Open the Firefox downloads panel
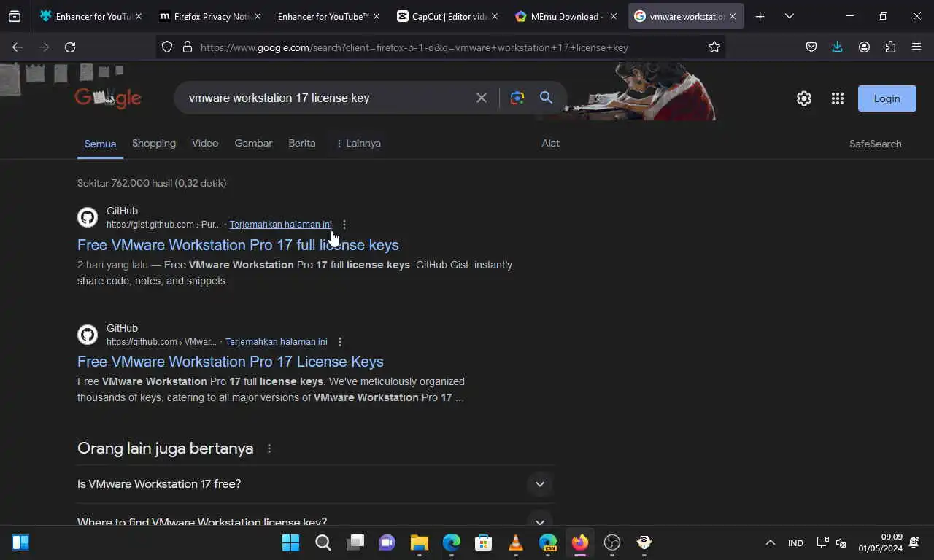This screenshot has width=934, height=560. click(x=838, y=47)
